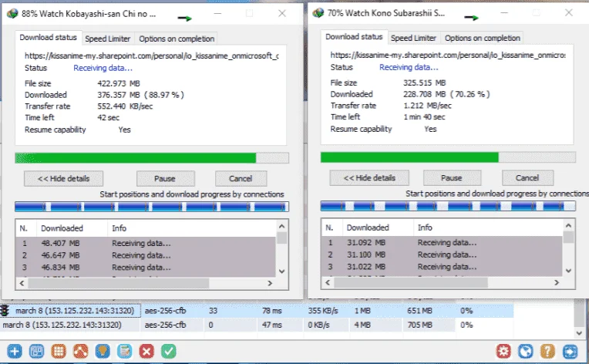Image resolution: width=589 pixels, height=364 pixels.
Task: Close the Kono Subarashii download window
Action: tap(569, 13)
